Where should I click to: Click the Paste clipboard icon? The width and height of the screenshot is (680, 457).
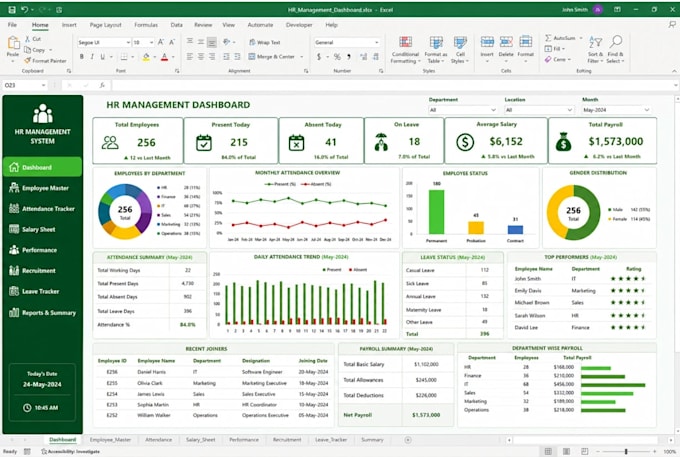13,43
